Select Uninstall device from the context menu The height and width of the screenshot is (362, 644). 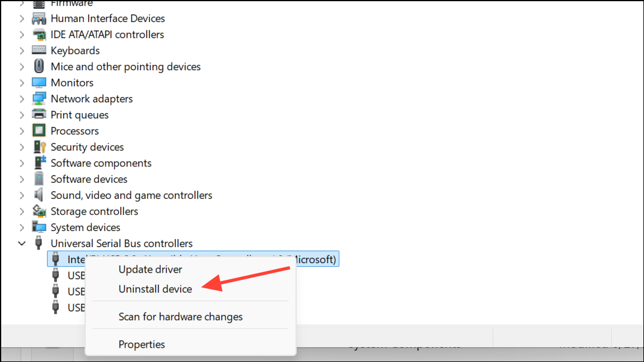pos(155,289)
